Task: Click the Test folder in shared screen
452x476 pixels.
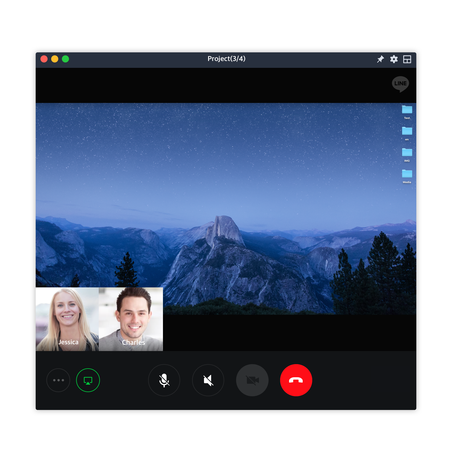Action: [x=407, y=112]
